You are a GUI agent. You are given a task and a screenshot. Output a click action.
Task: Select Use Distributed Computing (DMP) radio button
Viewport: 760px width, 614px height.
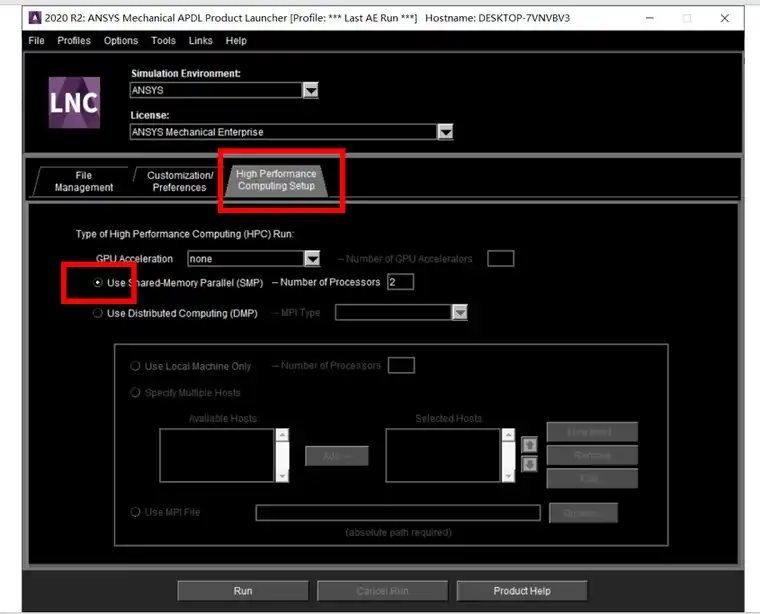98,313
